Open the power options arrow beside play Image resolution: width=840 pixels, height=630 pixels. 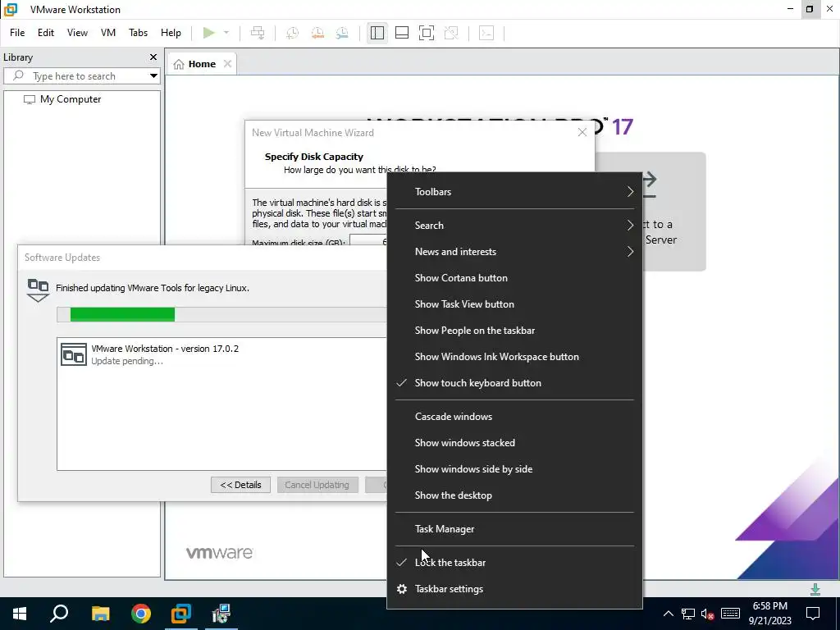coord(226,33)
